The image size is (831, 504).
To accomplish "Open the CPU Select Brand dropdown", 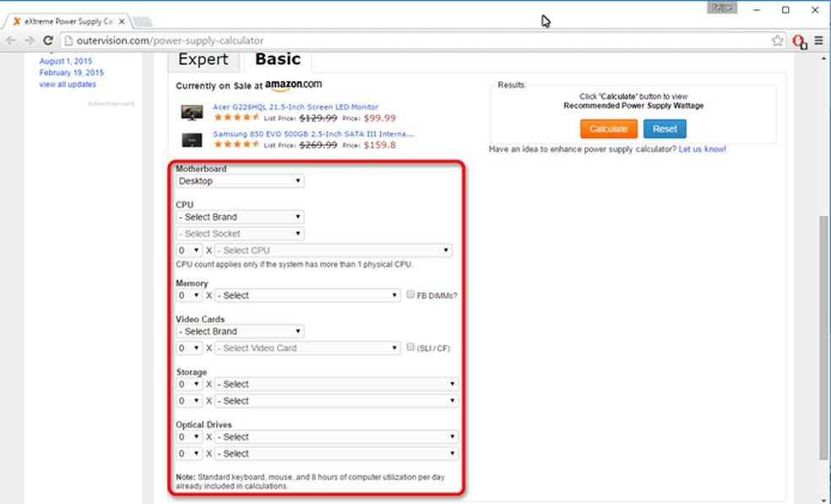I will (x=240, y=217).
